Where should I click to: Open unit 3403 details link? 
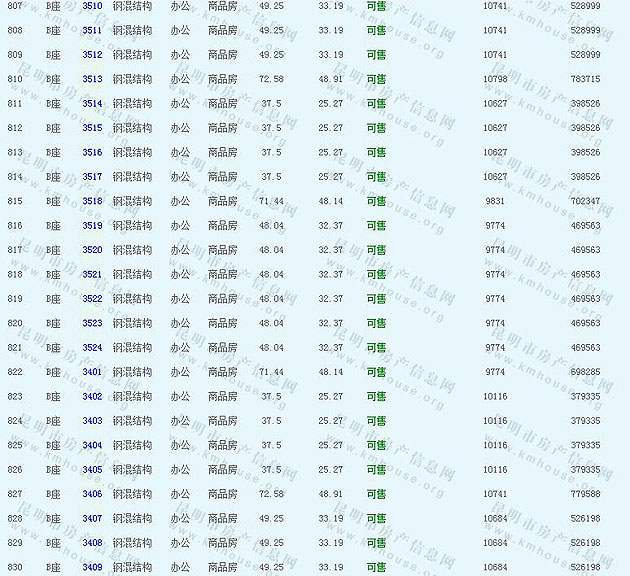click(x=92, y=421)
